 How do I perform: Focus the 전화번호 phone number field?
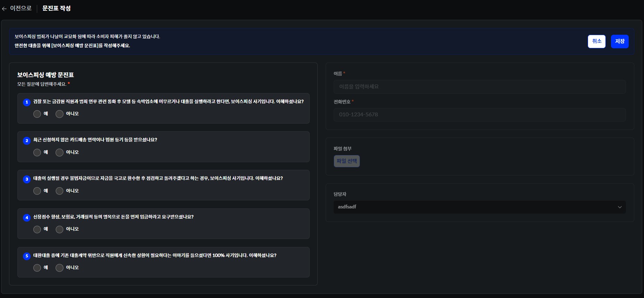pos(480,115)
